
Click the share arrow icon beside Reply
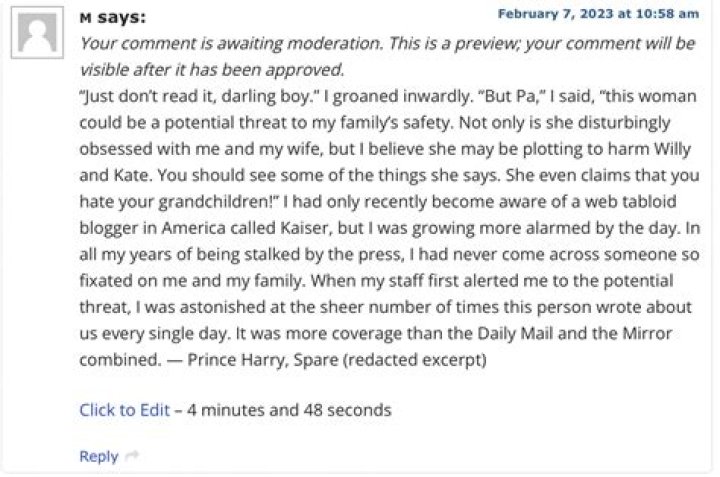coord(132,457)
